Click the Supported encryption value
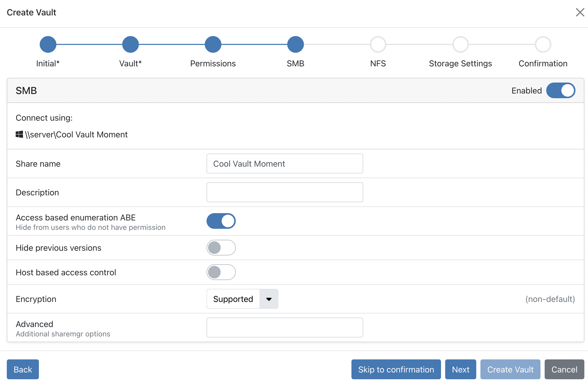Image resolution: width=588 pixels, height=385 pixels. click(x=233, y=299)
